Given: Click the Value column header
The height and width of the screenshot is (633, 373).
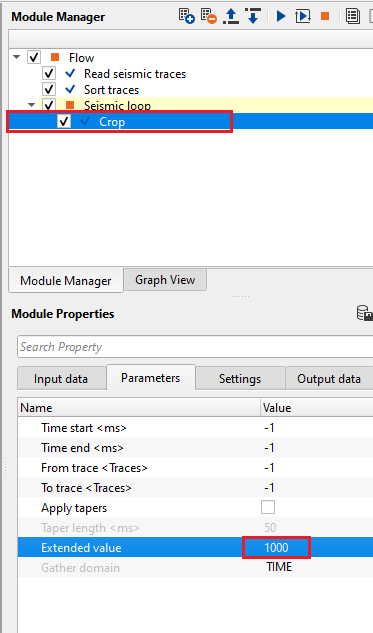Looking at the screenshot, I should click(317, 408).
